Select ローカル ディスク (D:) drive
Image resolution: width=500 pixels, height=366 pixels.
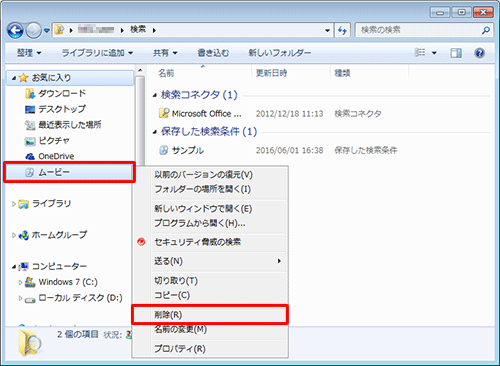point(80,298)
